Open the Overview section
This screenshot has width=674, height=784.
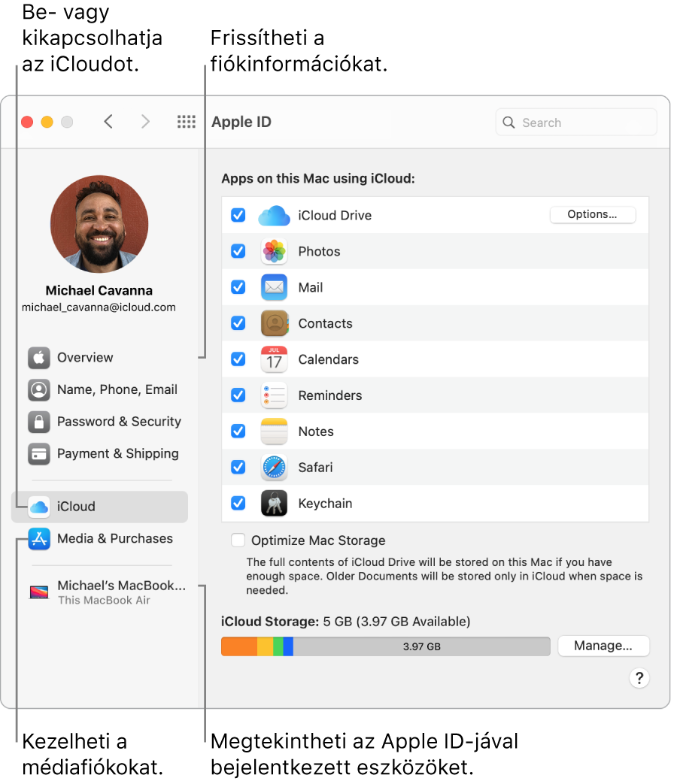click(99, 358)
